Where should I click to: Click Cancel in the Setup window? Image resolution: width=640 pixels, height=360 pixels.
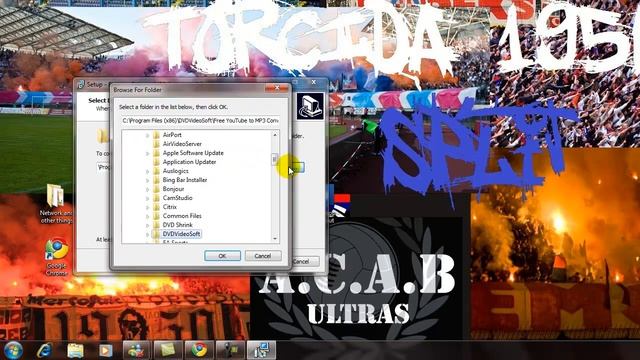[302, 261]
